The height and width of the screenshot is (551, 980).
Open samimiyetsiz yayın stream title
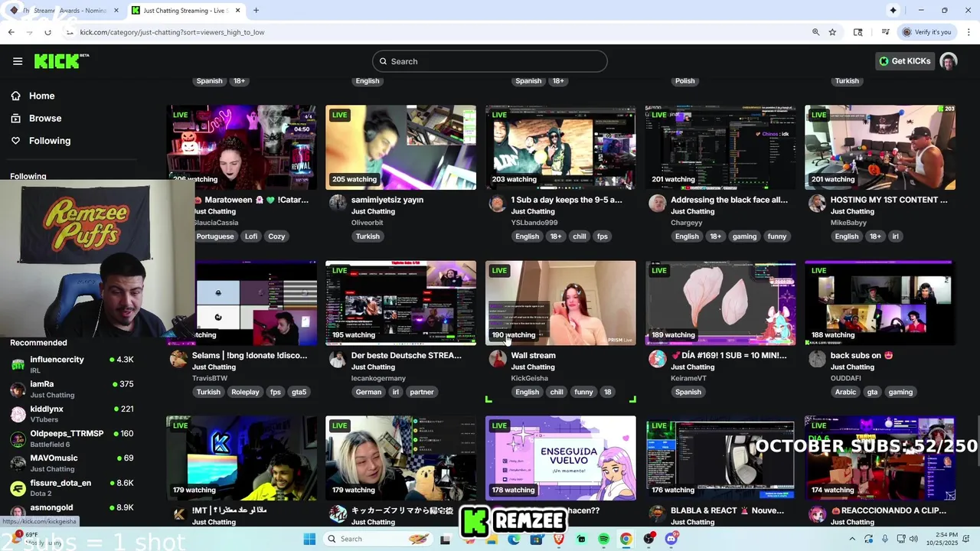pyautogui.click(x=387, y=200)
